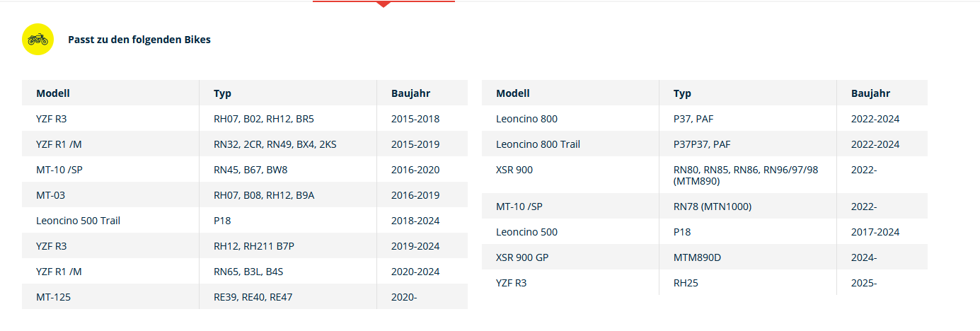Click the red triangle tab indicator
This screenshot has width=980, height=331.
tap(383, 4)
